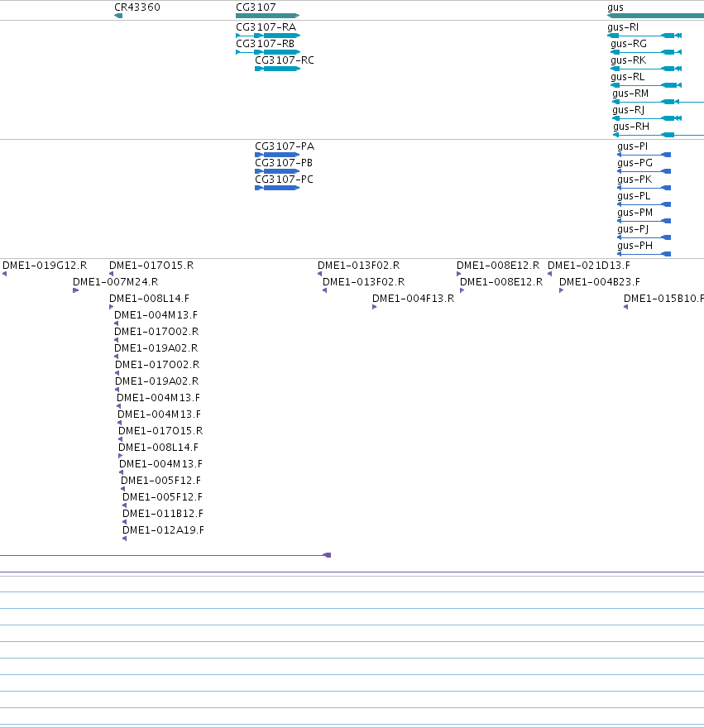
Task: Click the CG3107-RB transcript
Action: point(268,52)
